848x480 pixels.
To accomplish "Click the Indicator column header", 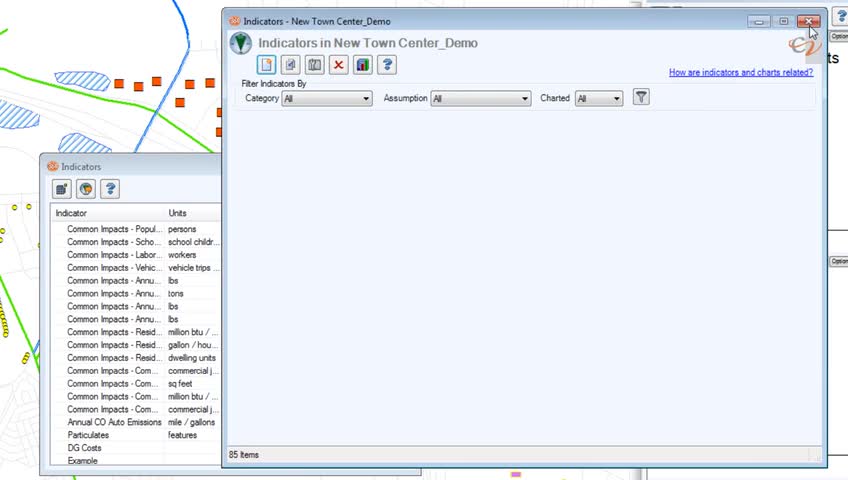I will tap(108, 213).
